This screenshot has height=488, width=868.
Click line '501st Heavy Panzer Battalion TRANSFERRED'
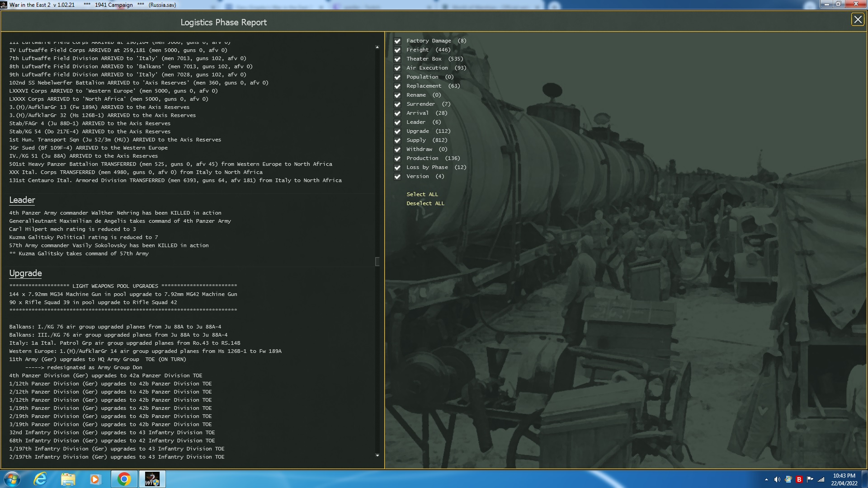(170, 164)
